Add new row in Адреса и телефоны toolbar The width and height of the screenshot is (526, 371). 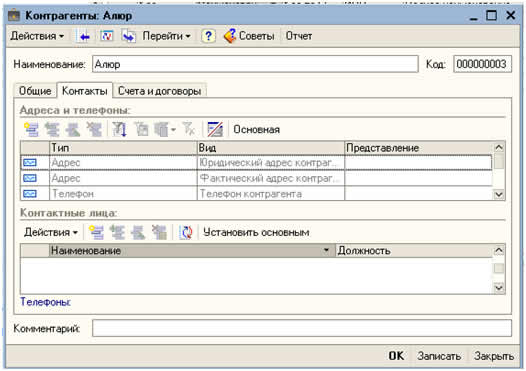(x=32, y=129)
